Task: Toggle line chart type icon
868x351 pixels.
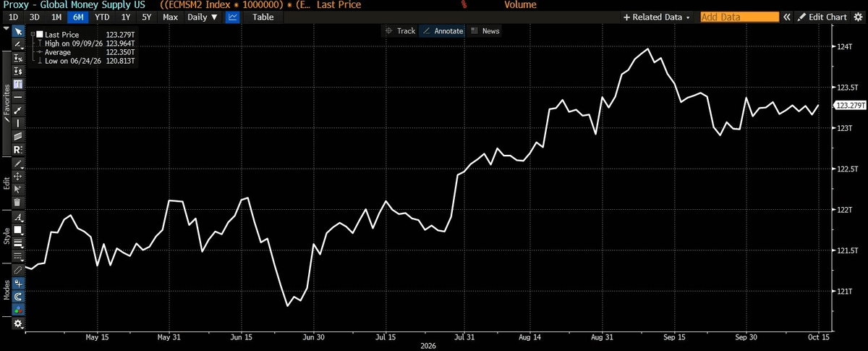Action: 233,17
